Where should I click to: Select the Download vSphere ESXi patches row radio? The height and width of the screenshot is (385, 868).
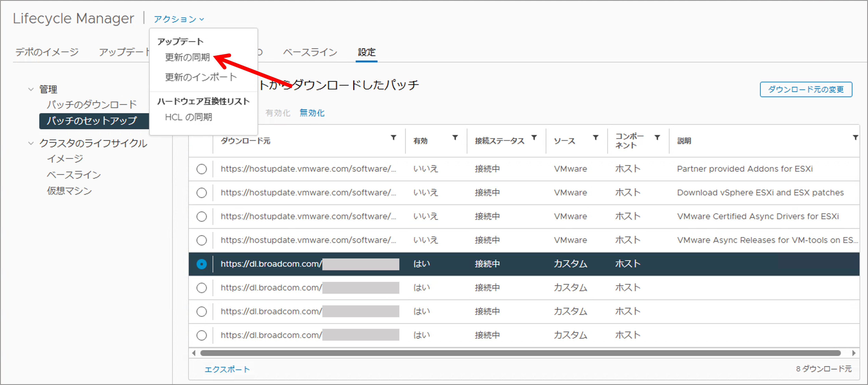(x=201, y=193)
